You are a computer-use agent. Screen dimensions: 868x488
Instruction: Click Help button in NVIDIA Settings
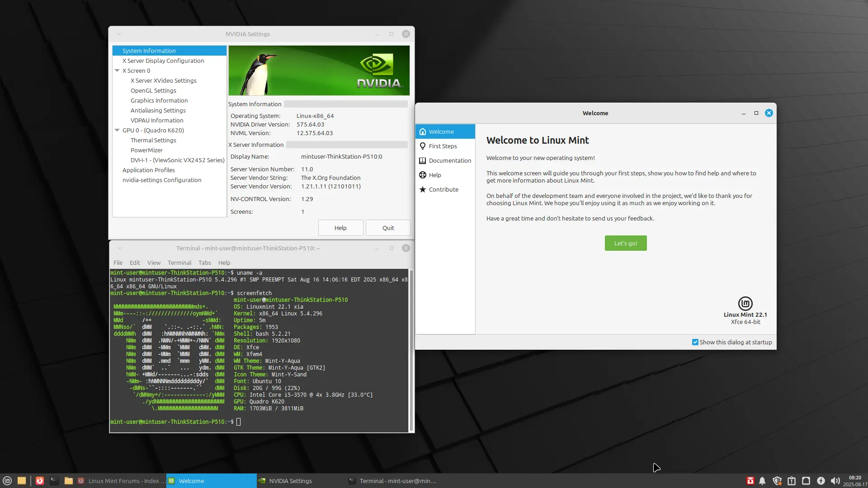(x=340, y=228)
